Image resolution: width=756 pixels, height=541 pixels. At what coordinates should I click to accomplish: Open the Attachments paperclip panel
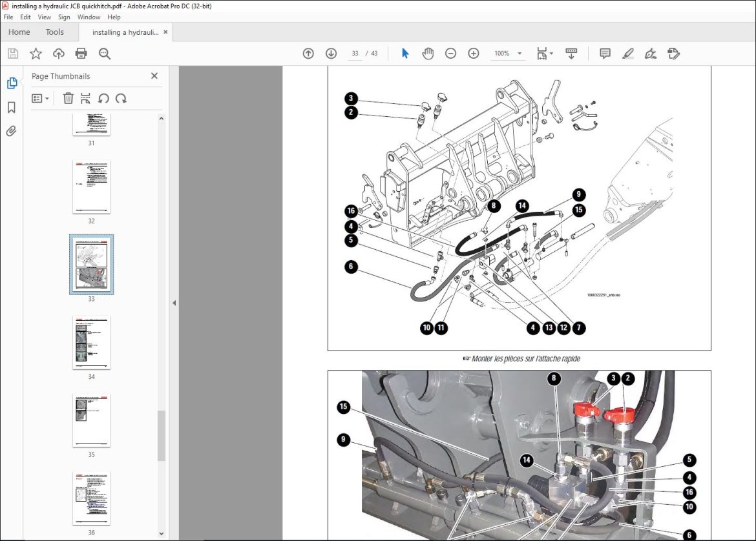pos(12,131)
